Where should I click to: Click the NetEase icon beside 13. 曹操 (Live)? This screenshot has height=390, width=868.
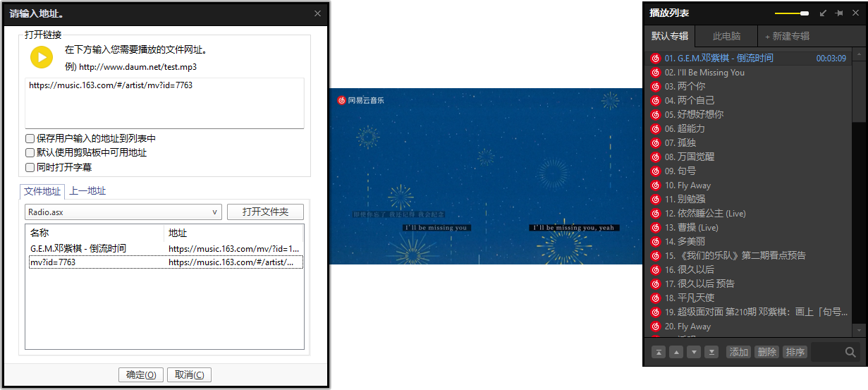[x=655, y=228]
